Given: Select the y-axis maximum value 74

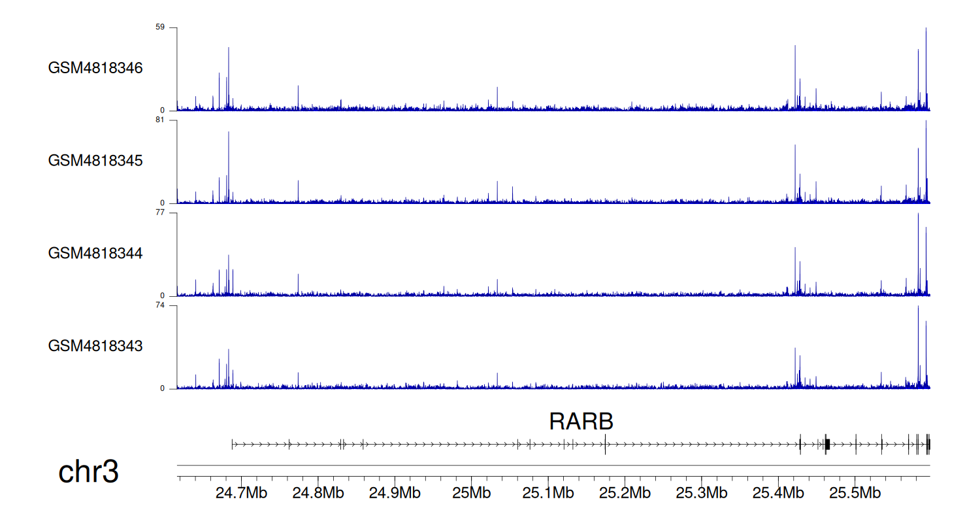Looking at the screenshot, I should click(160, 305).
